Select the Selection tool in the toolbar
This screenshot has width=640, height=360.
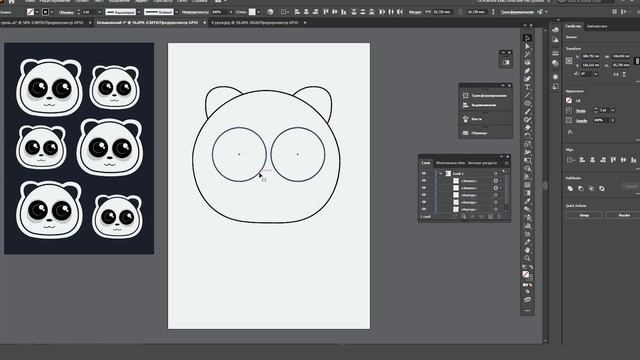[527, 38]
